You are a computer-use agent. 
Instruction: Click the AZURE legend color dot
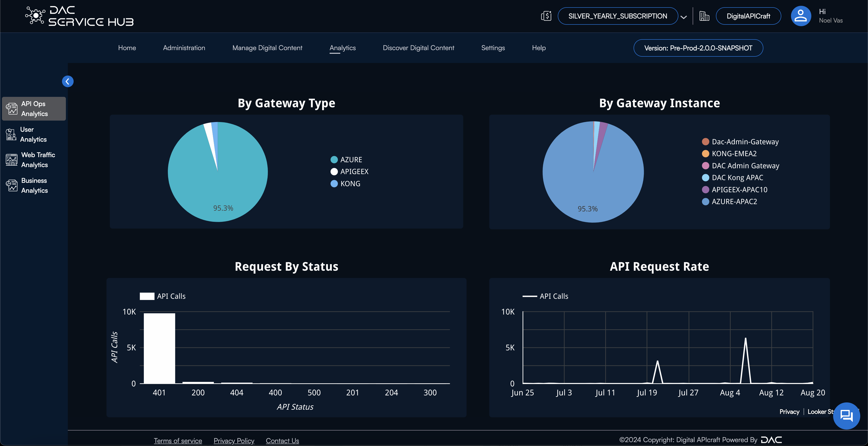coord(334,159)
